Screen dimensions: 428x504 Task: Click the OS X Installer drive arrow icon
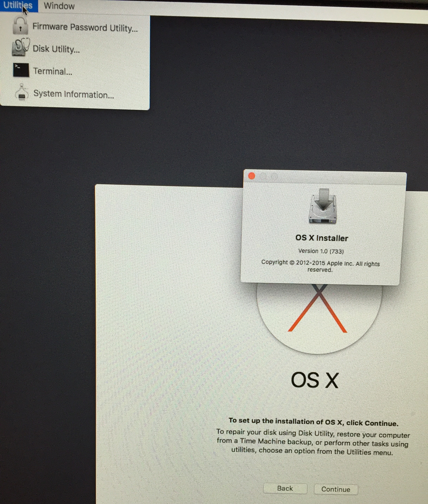(323, 206)
